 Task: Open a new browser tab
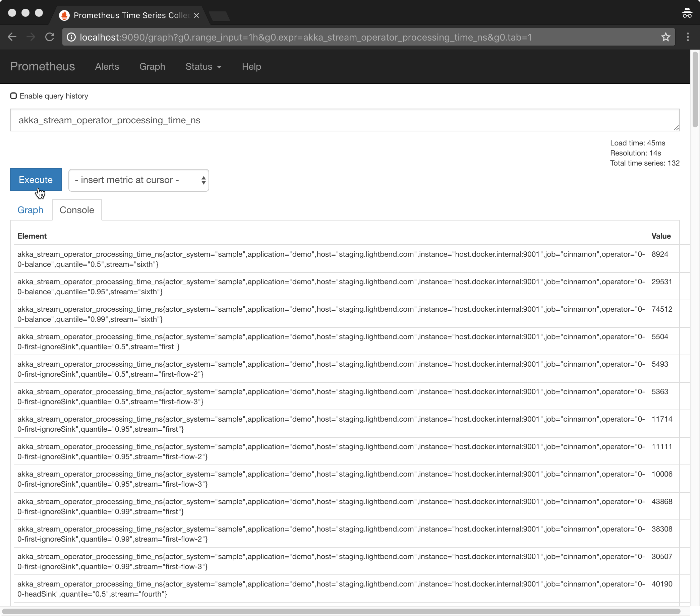[219, 16]
